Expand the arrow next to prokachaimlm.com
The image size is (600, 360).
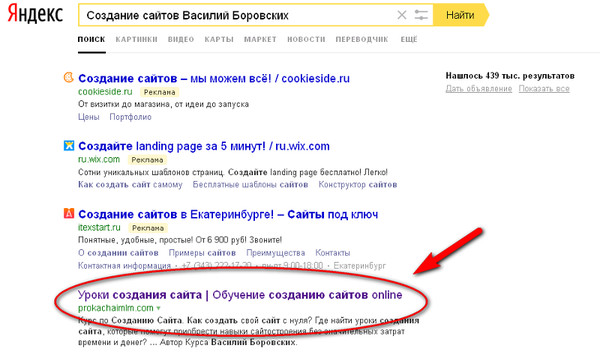(158, 308)
